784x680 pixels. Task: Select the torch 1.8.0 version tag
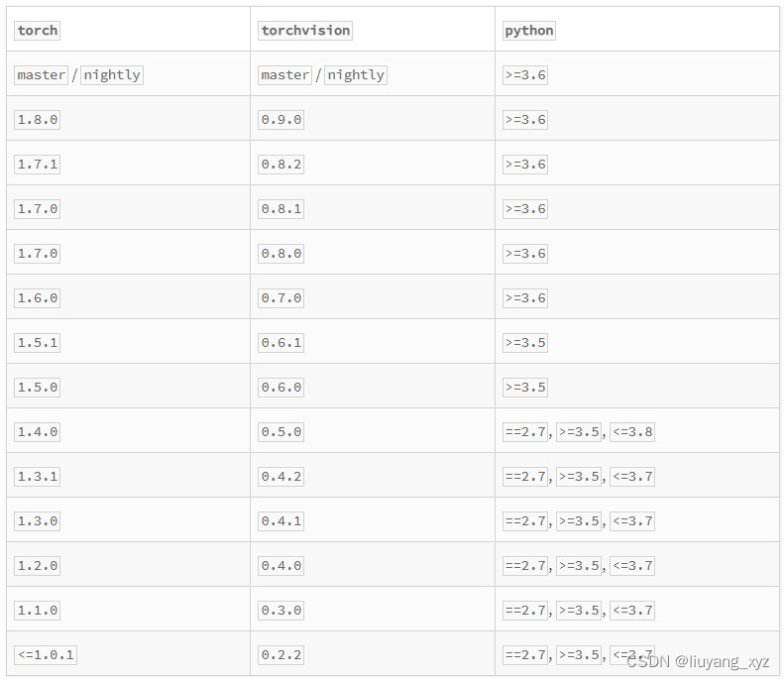[x=38, y=120]
